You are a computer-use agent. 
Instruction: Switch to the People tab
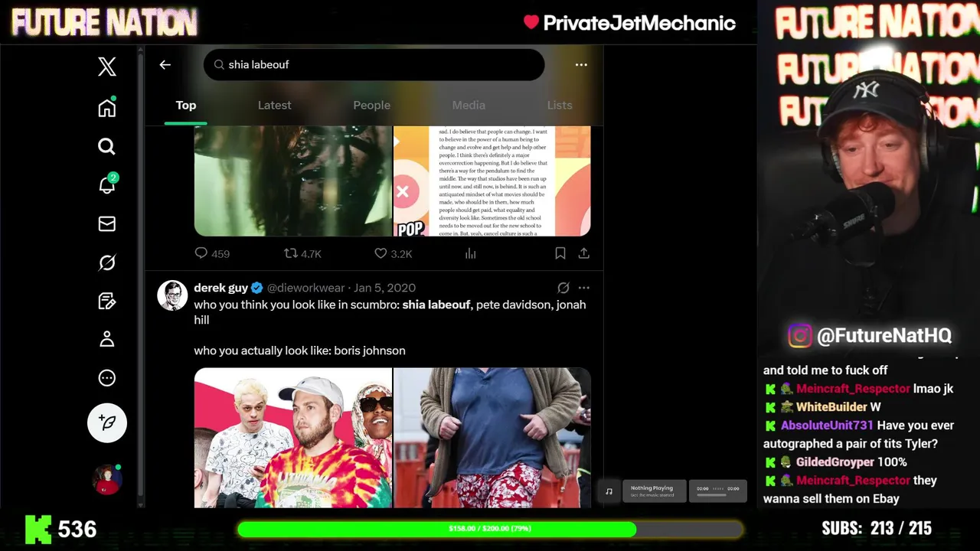coord(371,106)
